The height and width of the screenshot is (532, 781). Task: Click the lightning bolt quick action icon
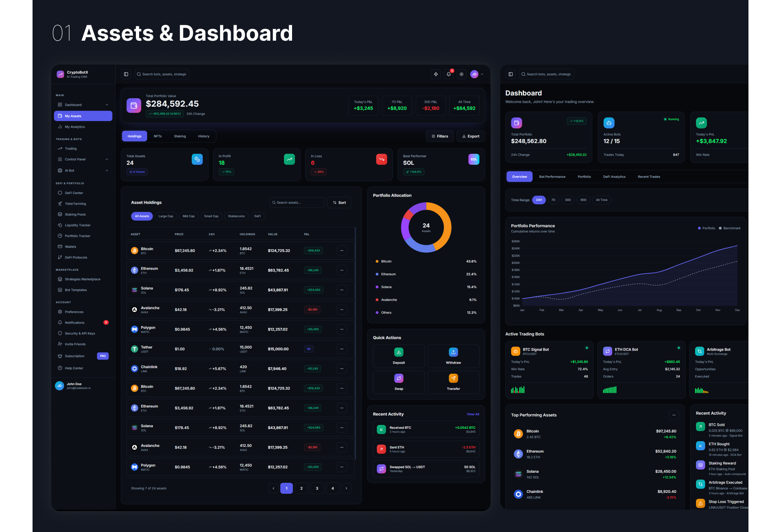436,74
